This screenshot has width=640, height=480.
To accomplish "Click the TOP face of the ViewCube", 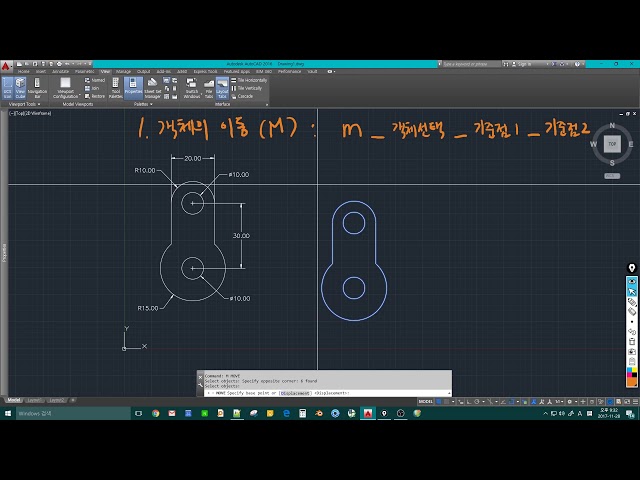I will pyautogui.click(x=612, y=144).
